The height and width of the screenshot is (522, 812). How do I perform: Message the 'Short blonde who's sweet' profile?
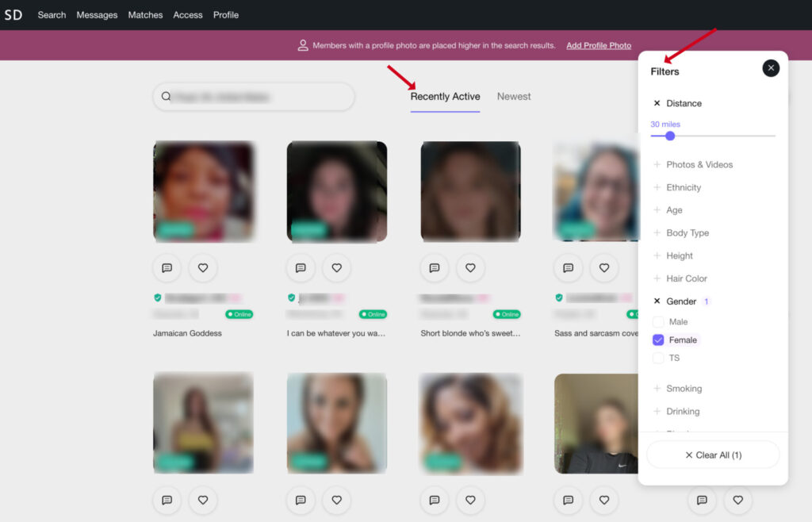click(434, 268)
